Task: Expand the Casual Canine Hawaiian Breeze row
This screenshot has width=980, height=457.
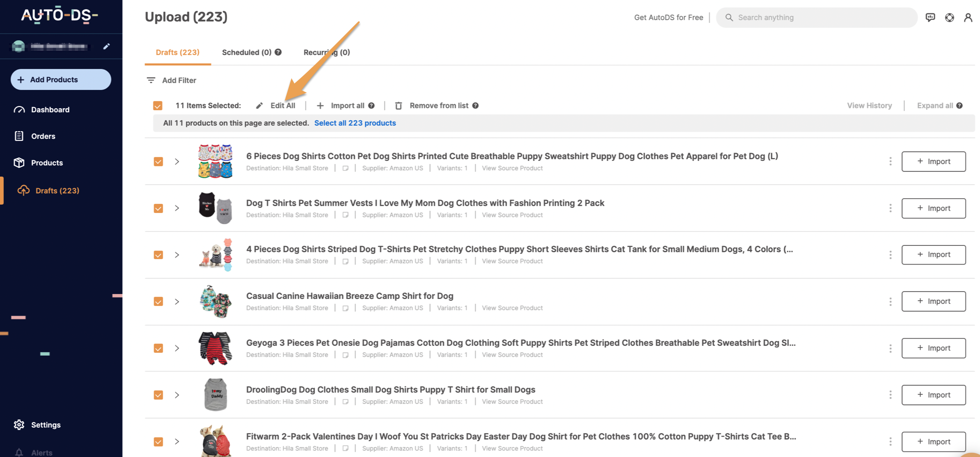Action: [177, 301]
